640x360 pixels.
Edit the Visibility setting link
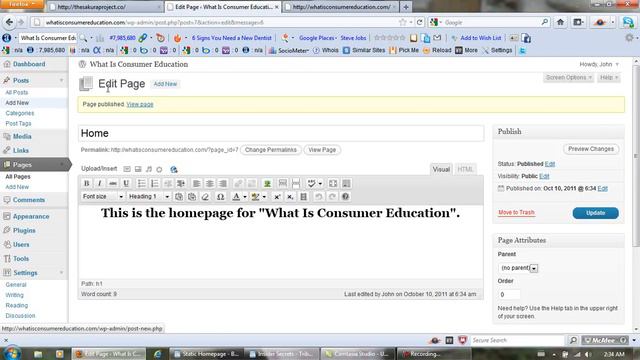click(544, 176)
